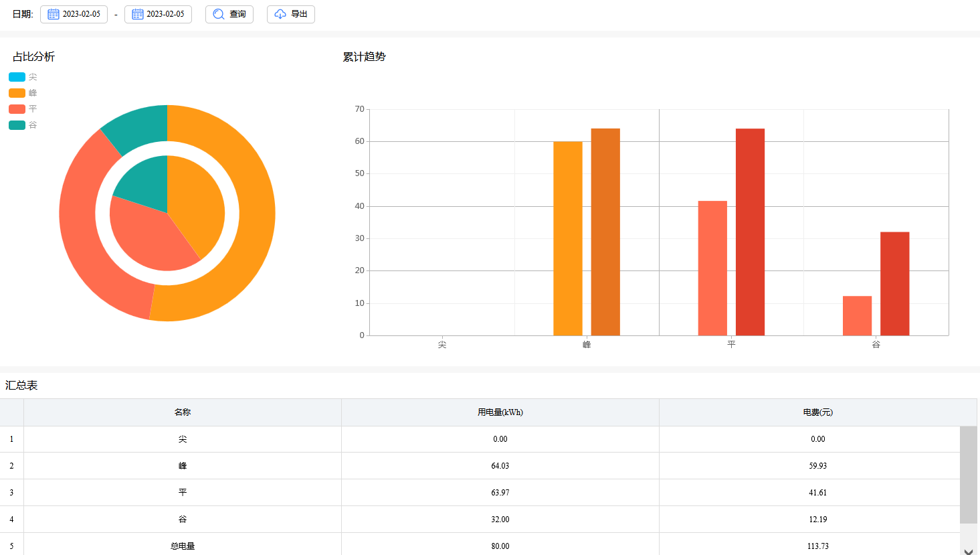Image resolution: width=980 pixels, height=555 pixels.
Task: Toggle 谷 teal legend swatch
Action: tap(17, 125)
